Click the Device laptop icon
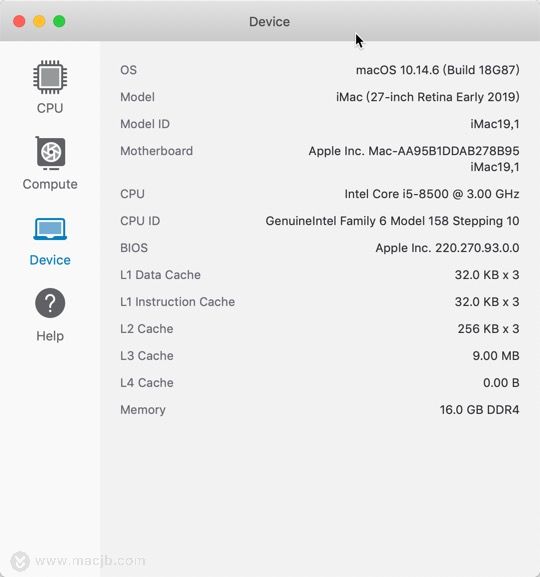Image resolution: width=540 pixels, height=577 pixels. [50, 229]
